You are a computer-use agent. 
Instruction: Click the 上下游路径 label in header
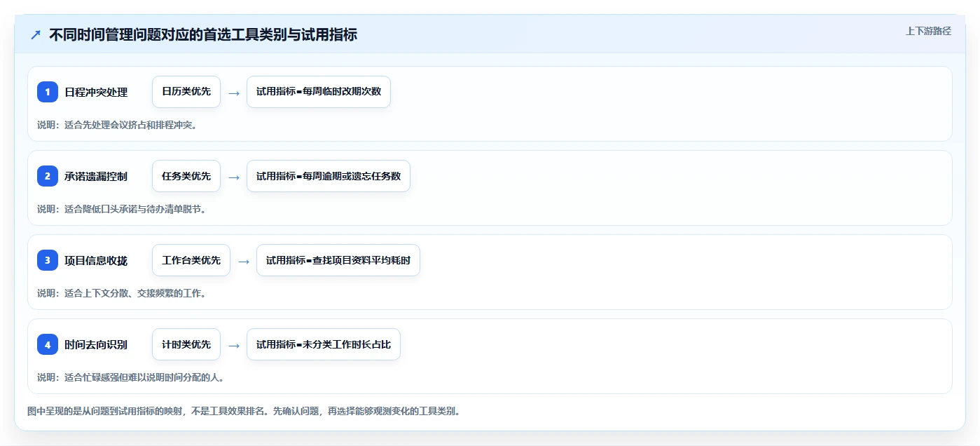(928, 31)
